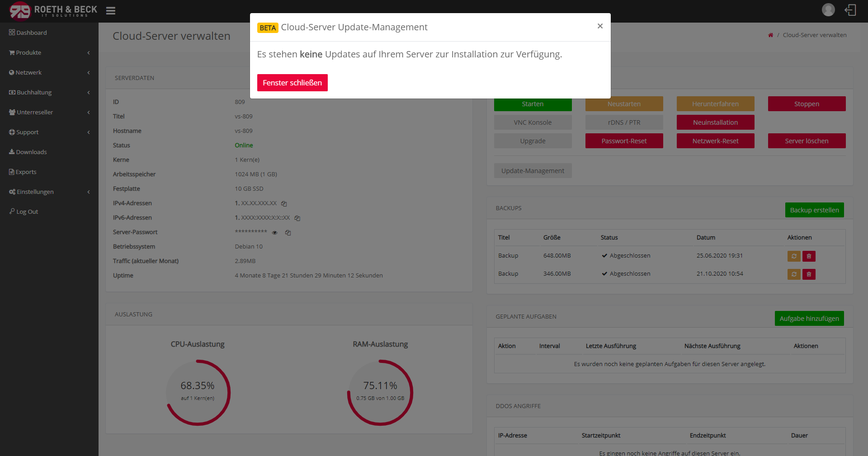Viewport: 868px width, 456px height.
Task: Expand the Netzwerk sidebar menu
Action: [49, 73]
